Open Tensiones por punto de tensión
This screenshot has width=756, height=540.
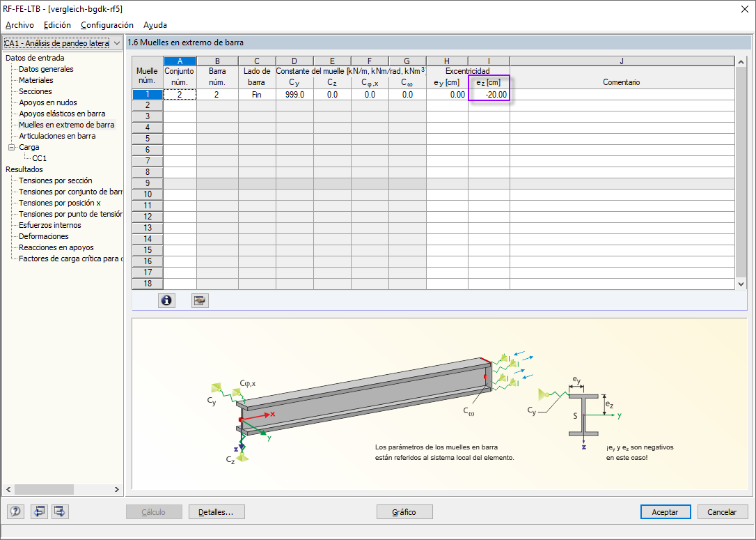(x=70, y=214)
